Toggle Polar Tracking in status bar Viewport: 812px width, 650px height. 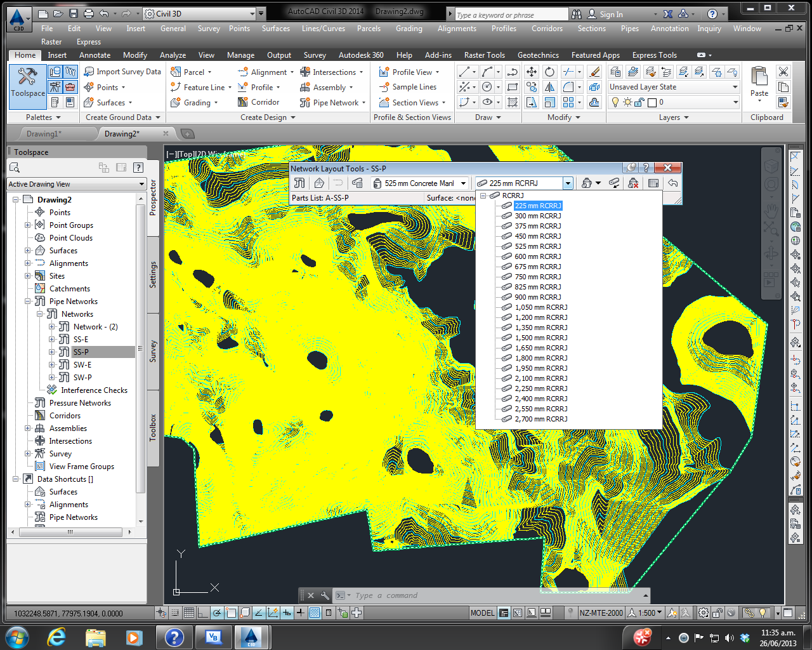tap(217, 613)
